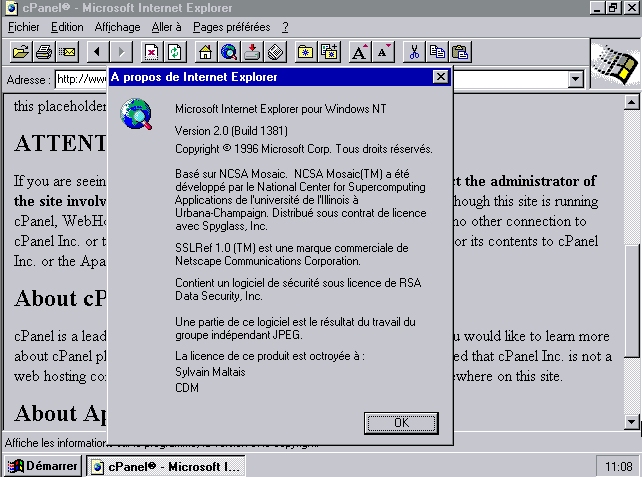Click the Open file folder icon
Viewport: 642px width, 477px height.
click(20, 51)
